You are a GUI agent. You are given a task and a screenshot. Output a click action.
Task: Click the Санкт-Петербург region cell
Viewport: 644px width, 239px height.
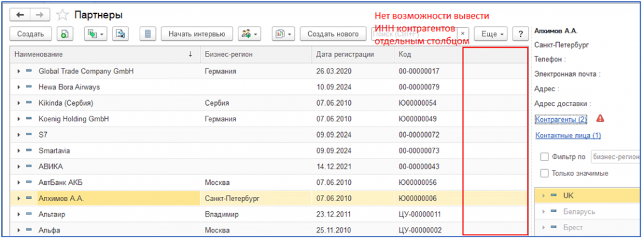click(256, 198)
